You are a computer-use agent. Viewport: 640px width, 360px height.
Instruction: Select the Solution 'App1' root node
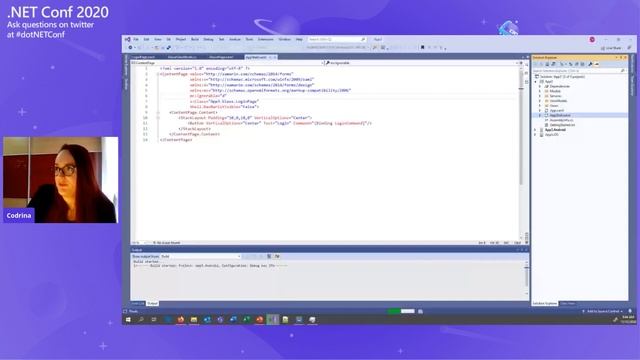coord(562,77)
